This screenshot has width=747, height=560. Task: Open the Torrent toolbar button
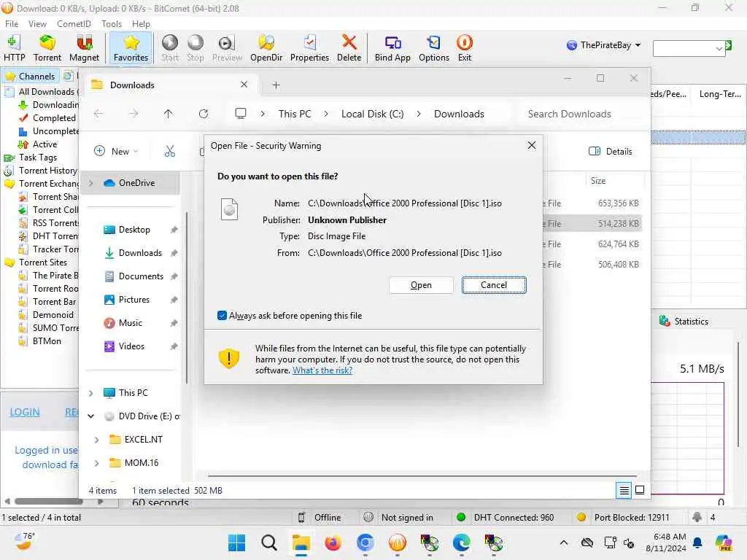pyautogui.click(x=47, y=47)
